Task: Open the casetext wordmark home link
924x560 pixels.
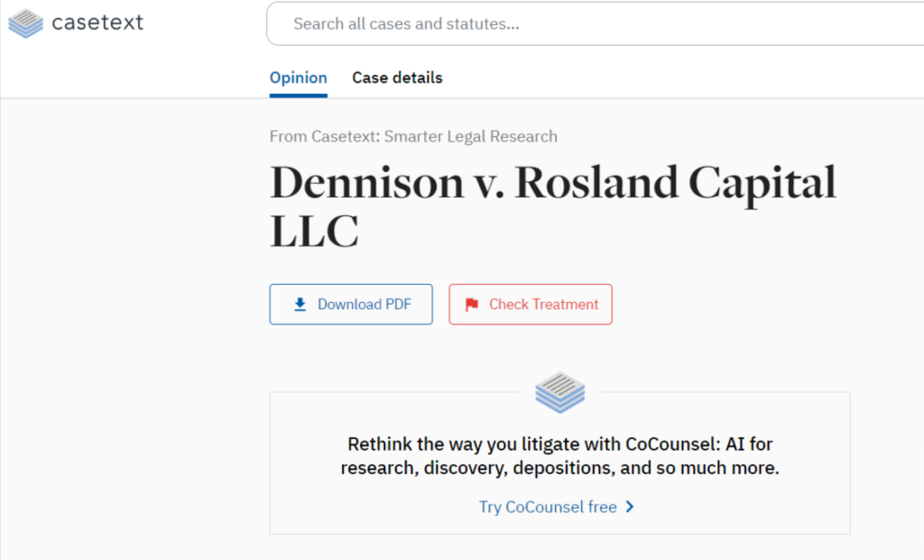Action: click(97, 23)
